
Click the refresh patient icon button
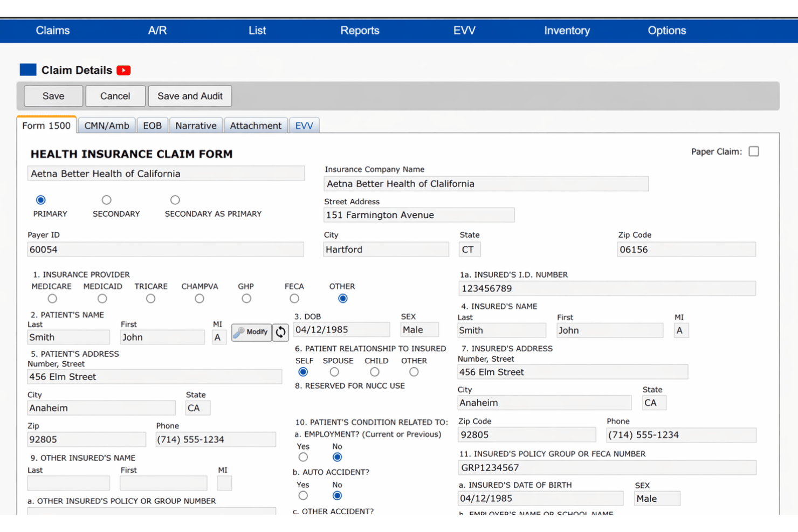point(280,332)
